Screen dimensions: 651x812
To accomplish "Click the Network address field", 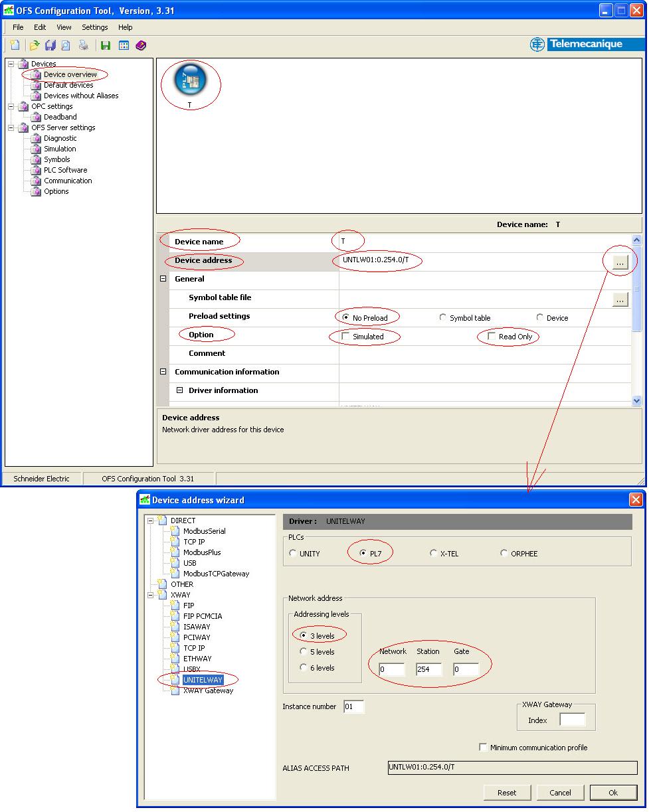I will [x=391, y=669].
